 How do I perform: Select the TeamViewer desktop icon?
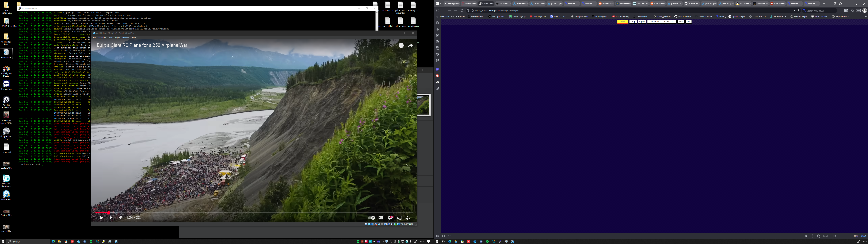point(6,86)
